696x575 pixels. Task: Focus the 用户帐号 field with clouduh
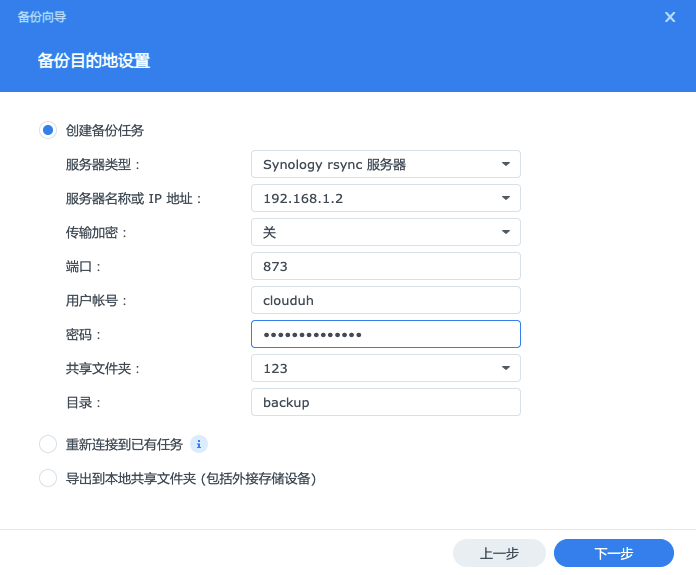click(x=385, y=300)
